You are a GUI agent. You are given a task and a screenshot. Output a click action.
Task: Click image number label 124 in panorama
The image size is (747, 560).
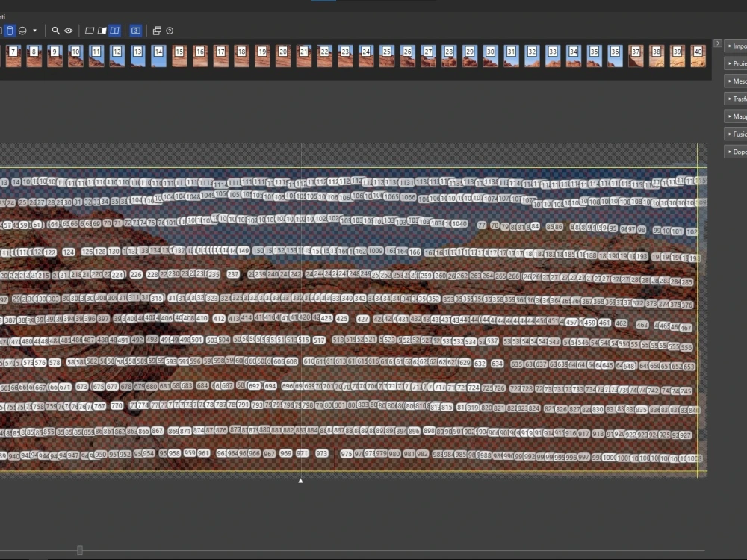(x=69, y=252)
